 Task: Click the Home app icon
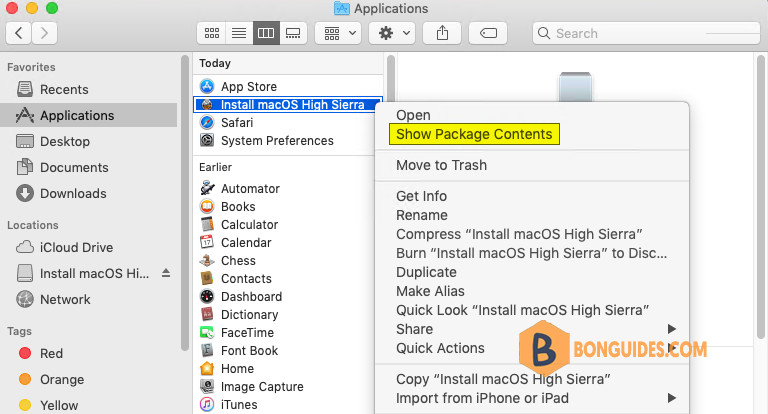point(207,368)
